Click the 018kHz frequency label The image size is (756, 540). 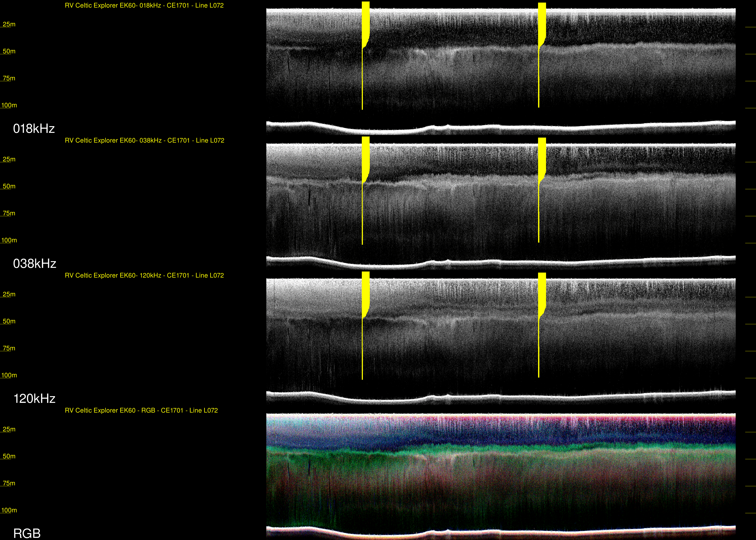(x=33, y=129)
